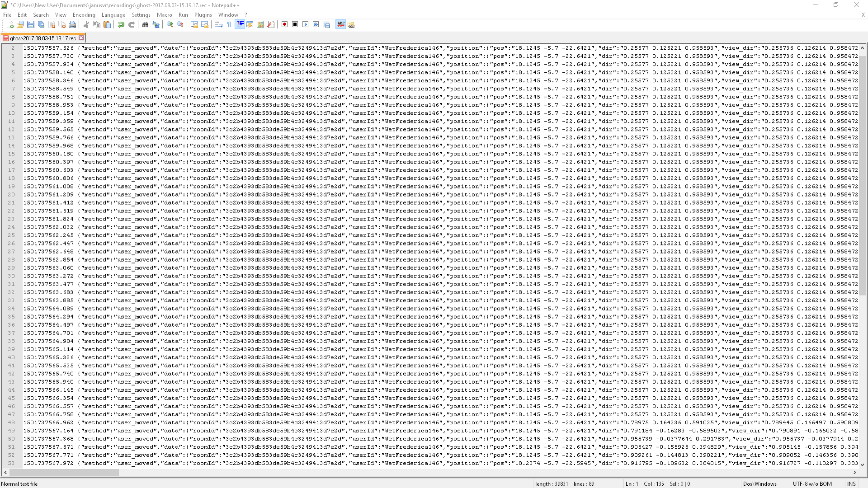Click the horizontal scrollbar thumb
This screenshot has width=868, height=488.
64,472
